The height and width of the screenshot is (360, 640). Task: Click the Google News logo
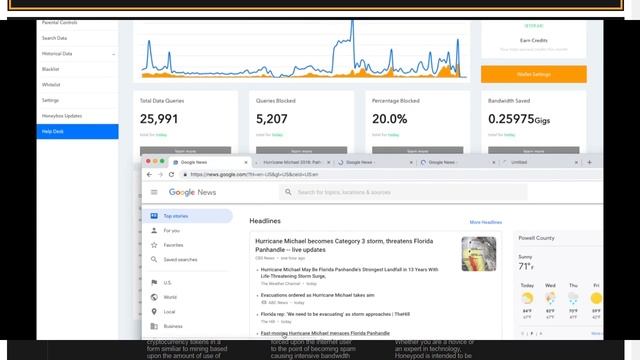pos(192,192)
